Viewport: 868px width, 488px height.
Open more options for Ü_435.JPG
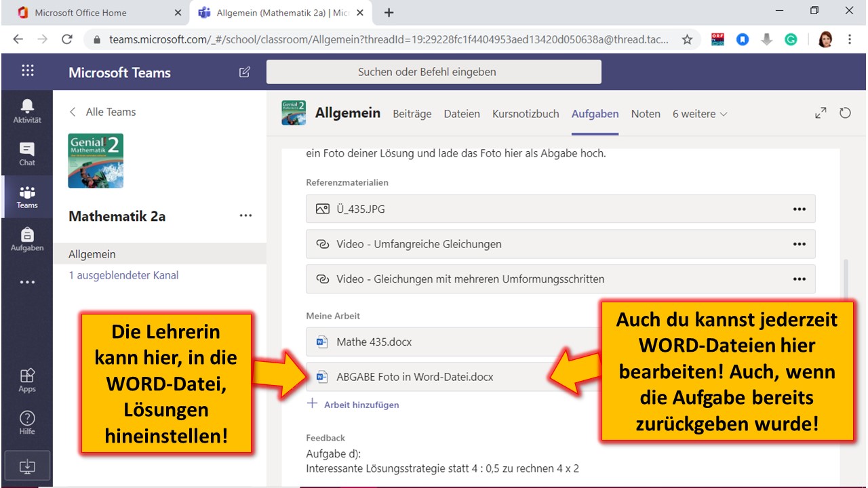799,209
